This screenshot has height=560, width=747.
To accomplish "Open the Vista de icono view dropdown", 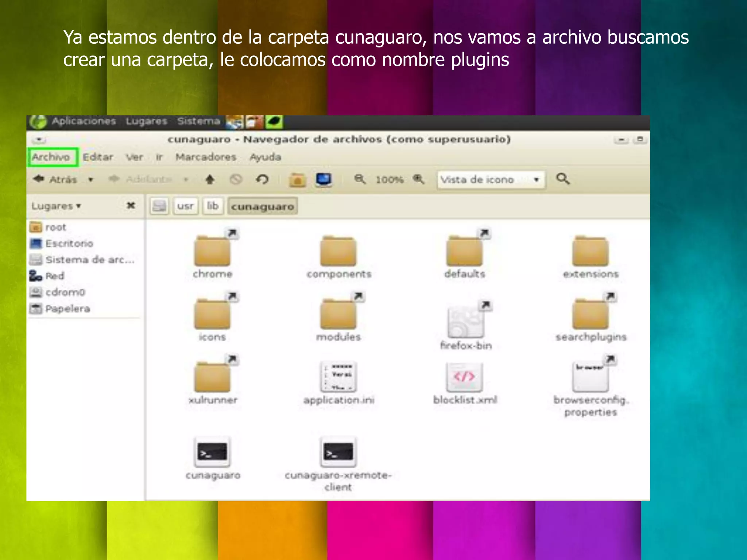I will pyautogui.click(x=491, y=179).
